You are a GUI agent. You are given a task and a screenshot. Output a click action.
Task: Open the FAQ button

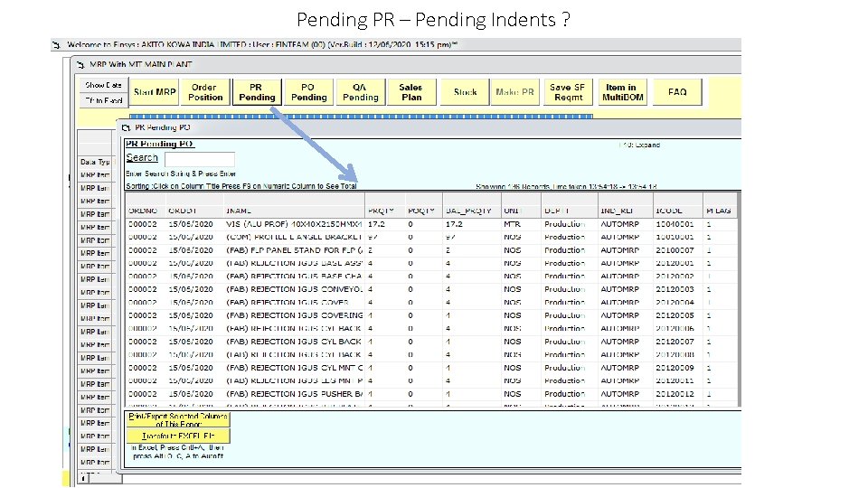[x=677, y=92]
